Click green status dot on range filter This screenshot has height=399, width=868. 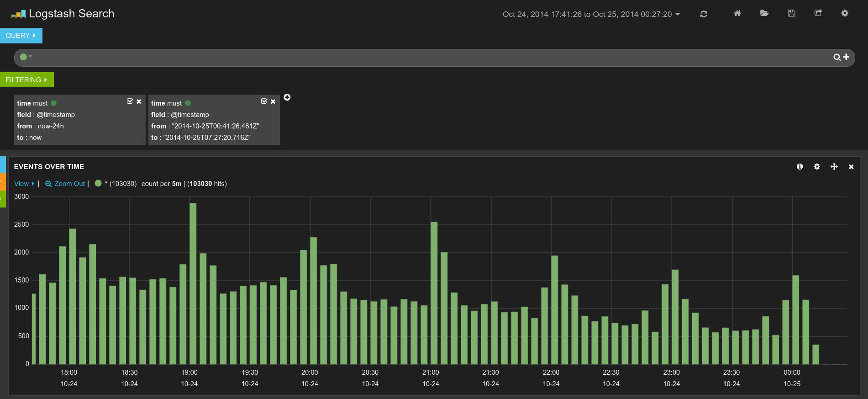(188, 103)
